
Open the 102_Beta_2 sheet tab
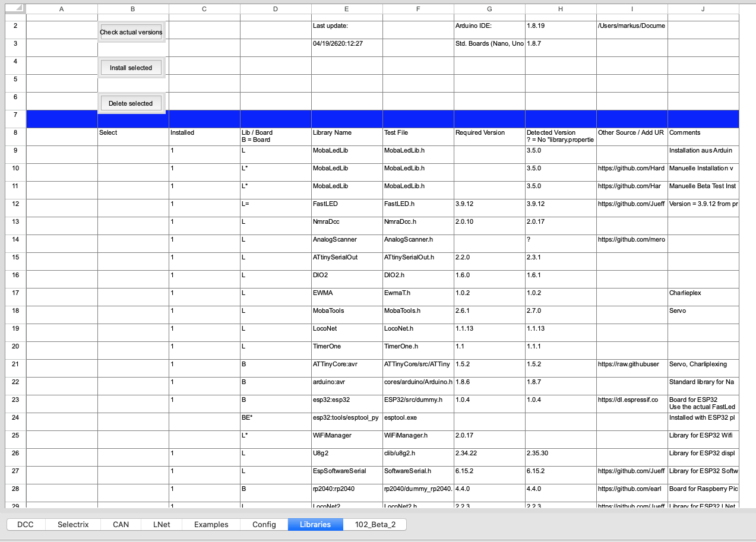375,525
